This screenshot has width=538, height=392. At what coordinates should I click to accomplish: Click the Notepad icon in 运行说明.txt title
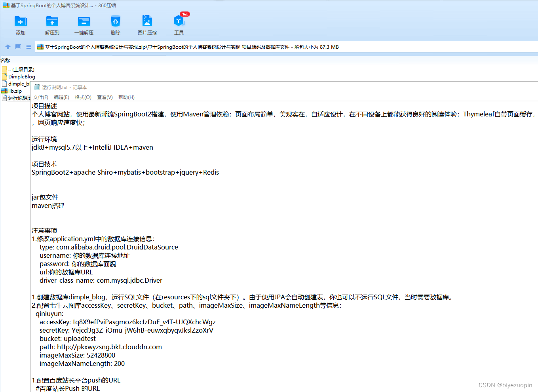coord(37,87)
